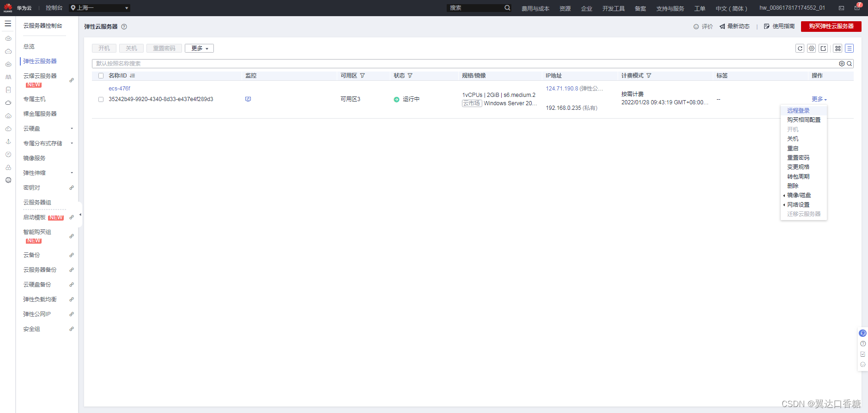Choose 购买相同配置 from the actions menu
Viewport: 868px width, 413px height.
(x=804, y=120)
